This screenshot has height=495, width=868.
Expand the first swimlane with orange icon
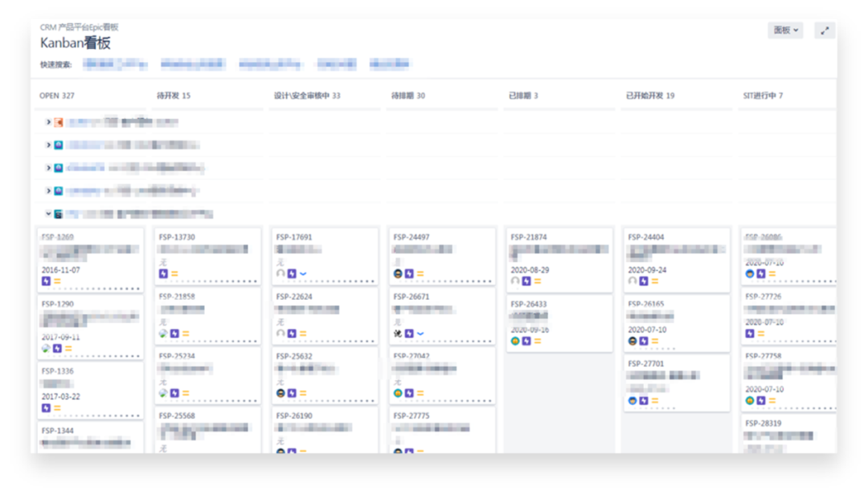pyautogui.click(x=48, y=122)
